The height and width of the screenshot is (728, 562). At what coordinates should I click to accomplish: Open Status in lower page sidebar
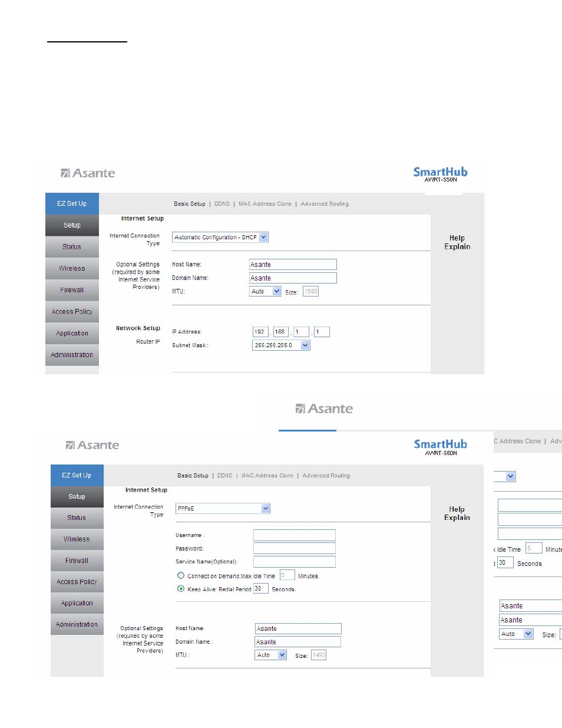click(x=77, y=518)
